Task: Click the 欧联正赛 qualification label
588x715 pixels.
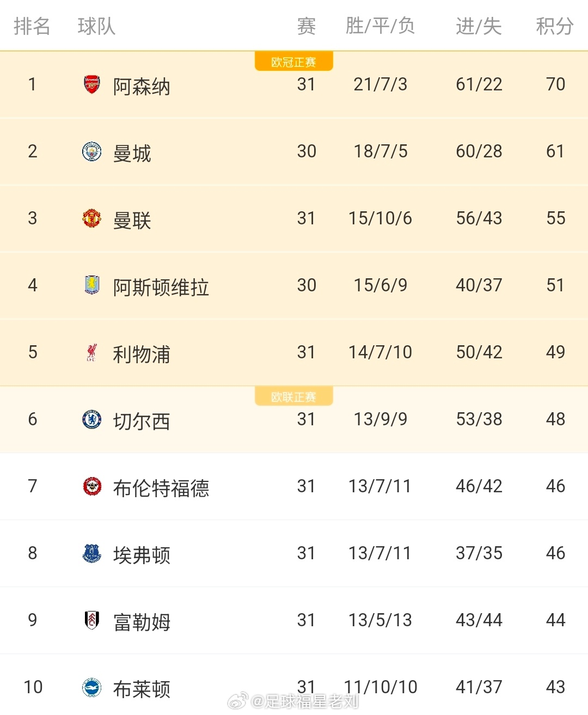Action: tap(294, 396)
